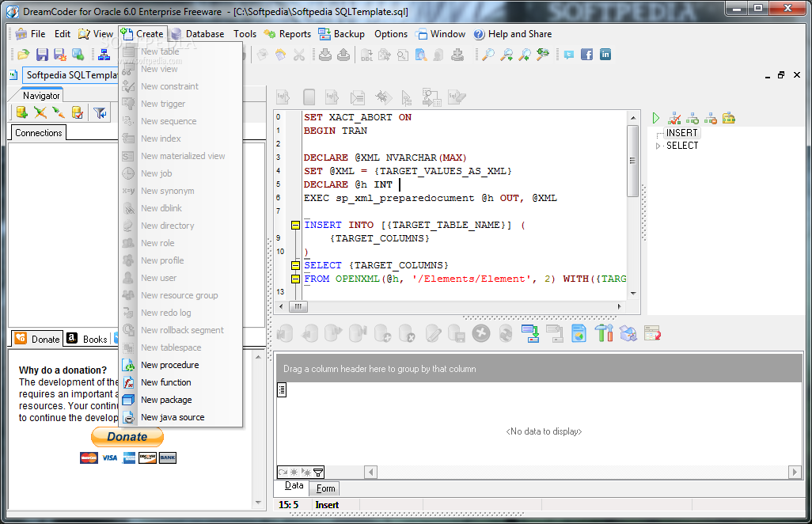Click the orange PayPal Donate button
Screen dimensions: 812x524
pos(127,437)
